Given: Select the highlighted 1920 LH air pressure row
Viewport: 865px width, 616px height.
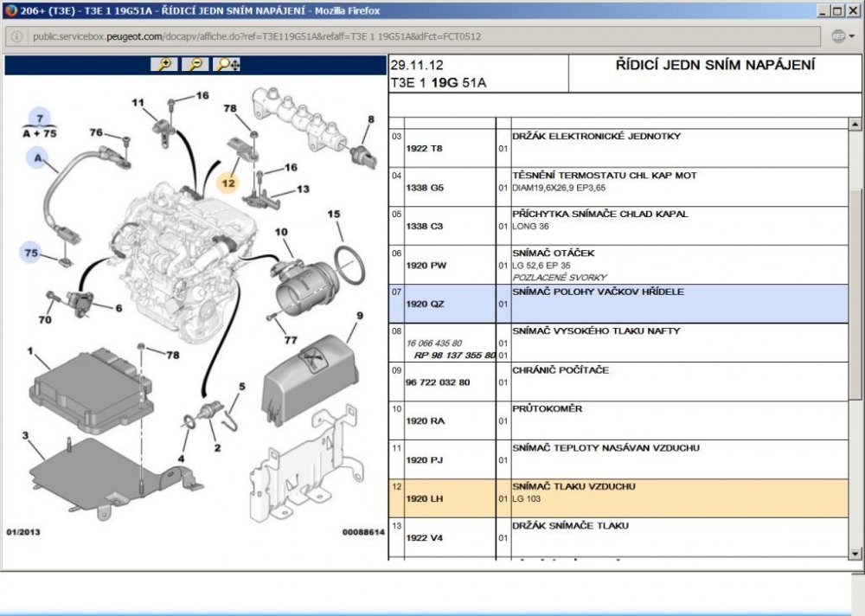Looking at the screenshot, I should click(x=618, y=498).
